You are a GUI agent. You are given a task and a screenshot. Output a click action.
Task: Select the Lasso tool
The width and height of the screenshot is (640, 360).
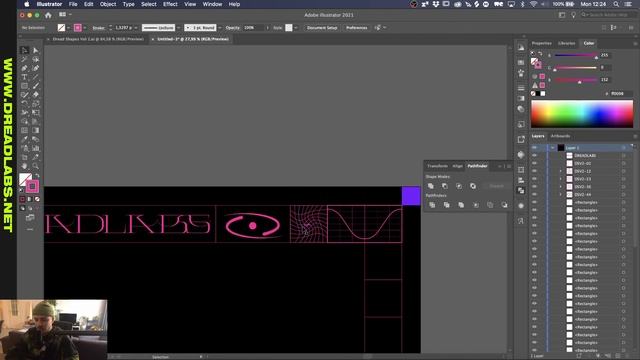pyautogui.click(x=36, y=59)
